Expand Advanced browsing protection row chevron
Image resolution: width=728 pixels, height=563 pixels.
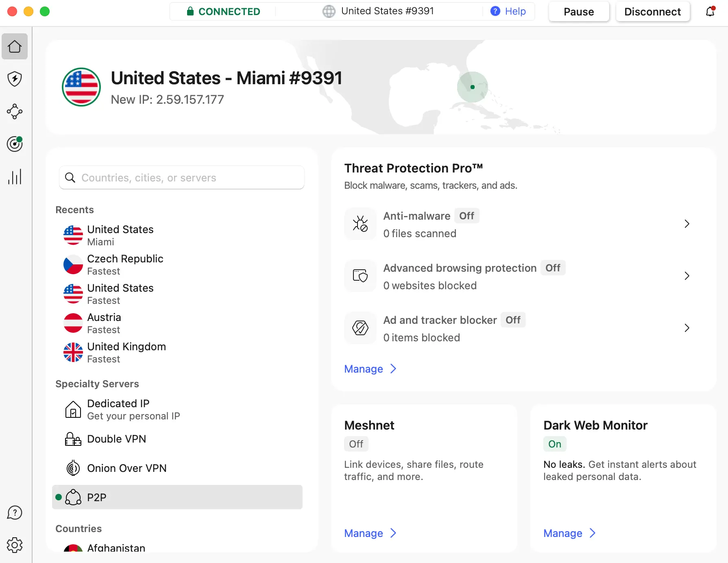click(x=687, y=276)
